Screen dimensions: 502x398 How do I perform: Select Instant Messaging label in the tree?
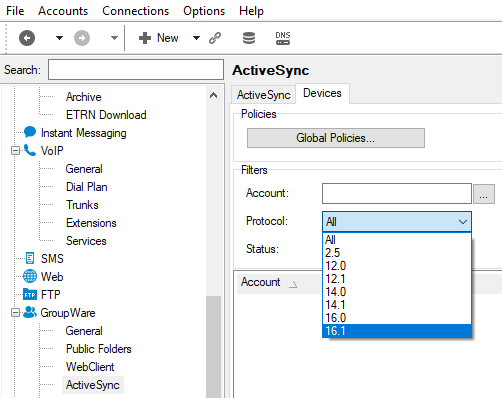point(83,133)
